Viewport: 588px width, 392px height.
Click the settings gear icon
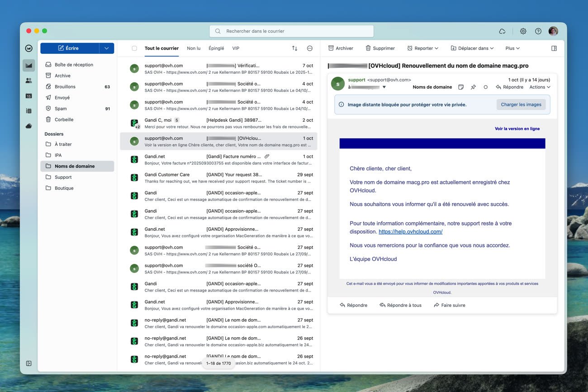pyautogui.click(x=523, y=31)
